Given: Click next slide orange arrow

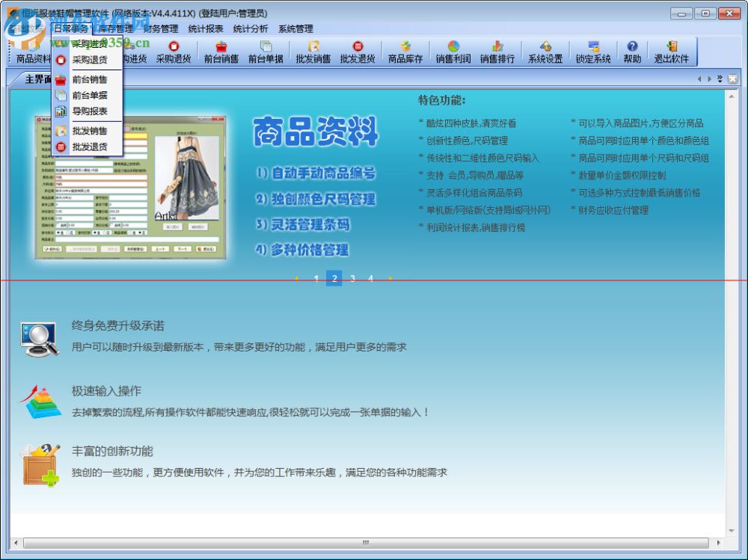Looking at the screenshot, I should coord(390,279).
